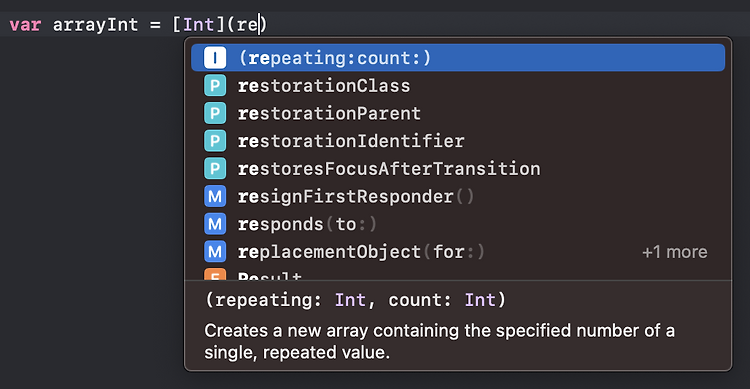Click the arrayInt variable name in code

click(x=95, y=24)
